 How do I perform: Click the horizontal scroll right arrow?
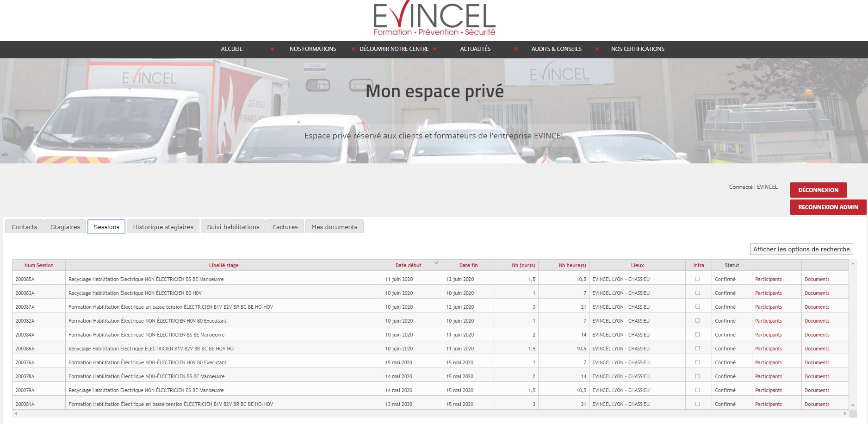845,413
